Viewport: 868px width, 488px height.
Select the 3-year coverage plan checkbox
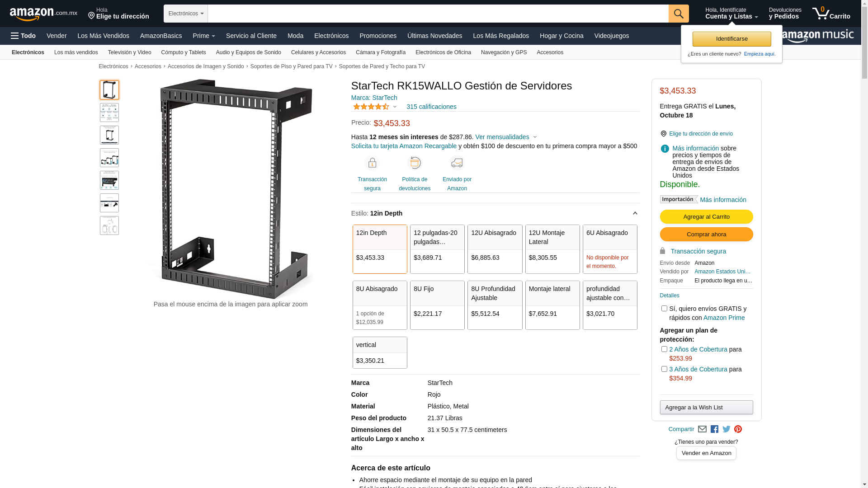(664, 369)
